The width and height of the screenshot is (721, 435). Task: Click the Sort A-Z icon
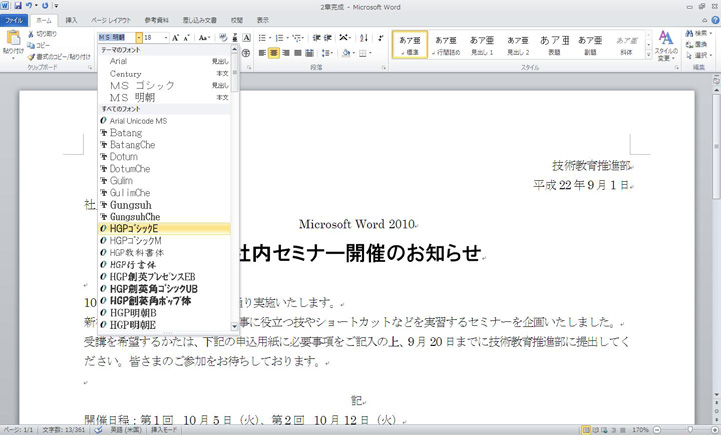(x=364, y=38)
